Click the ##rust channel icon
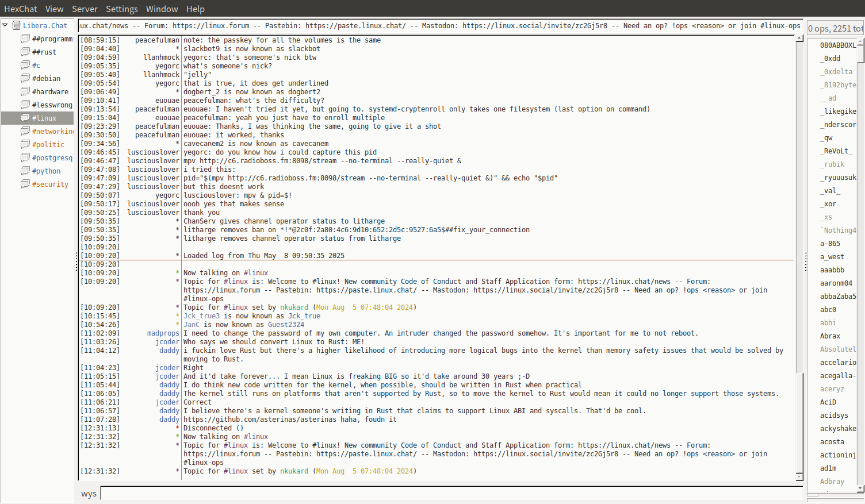This screenshot has width=865, height=504. [25, 52]
